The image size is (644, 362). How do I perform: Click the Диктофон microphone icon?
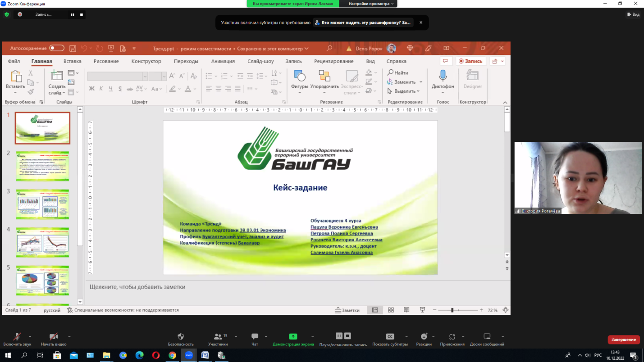click(443, 76)
